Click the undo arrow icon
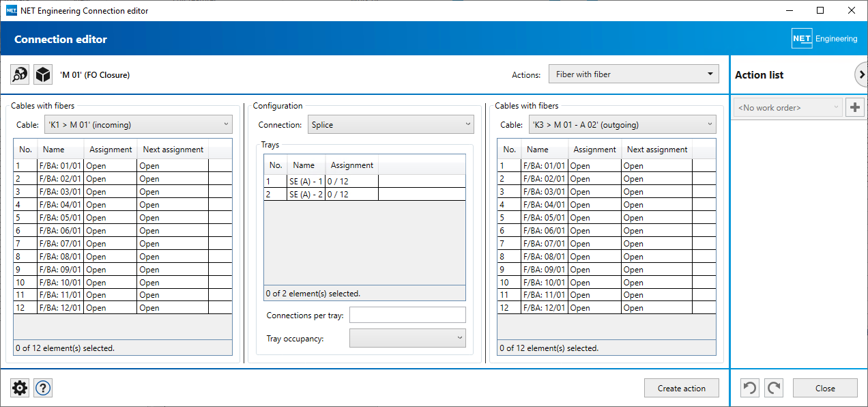Image resolution: width=868 pixels, height=407 pixels. click(x=750, y=388)
